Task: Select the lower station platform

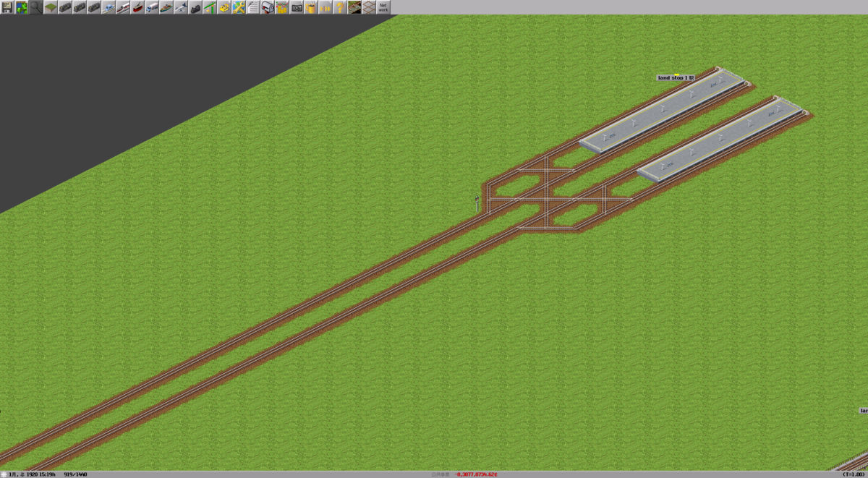Action: [x=722, y=141]
